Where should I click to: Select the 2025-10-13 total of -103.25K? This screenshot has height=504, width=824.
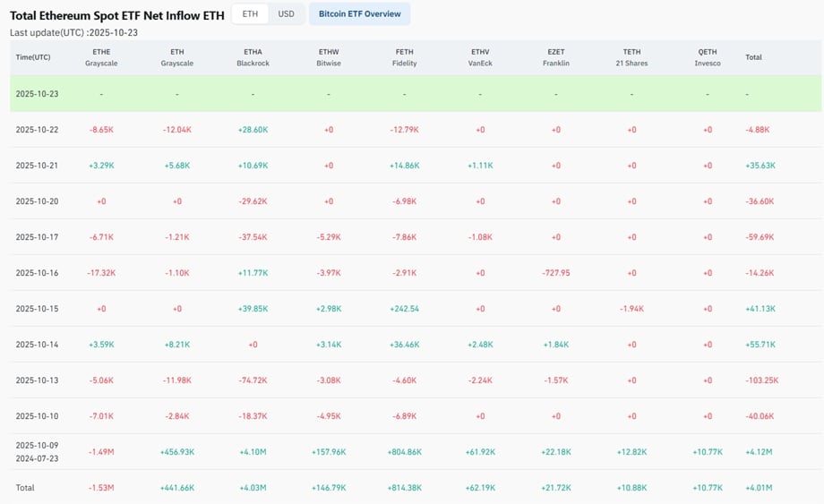click(761, 380)
